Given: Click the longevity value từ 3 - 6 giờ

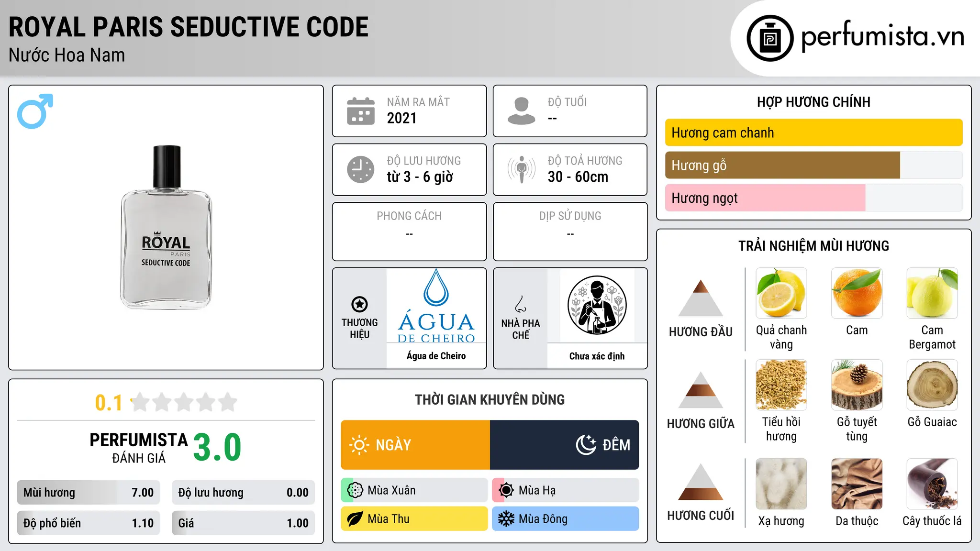Looking at the screenshot, I should 420,177.
